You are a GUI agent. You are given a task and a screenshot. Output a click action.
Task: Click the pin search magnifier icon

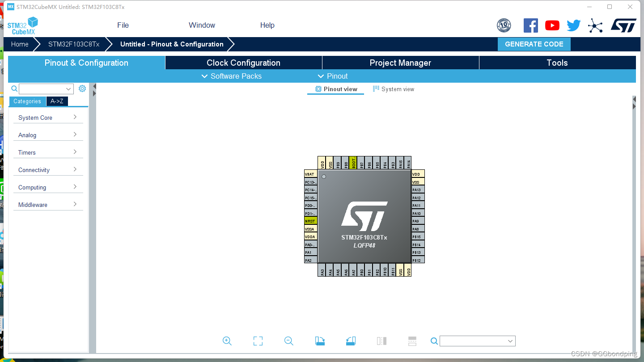[x=434, y=341]
